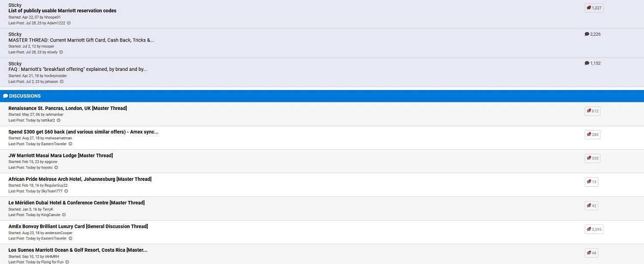Jump to last post arrow next to tattikat2

point(59,120)
